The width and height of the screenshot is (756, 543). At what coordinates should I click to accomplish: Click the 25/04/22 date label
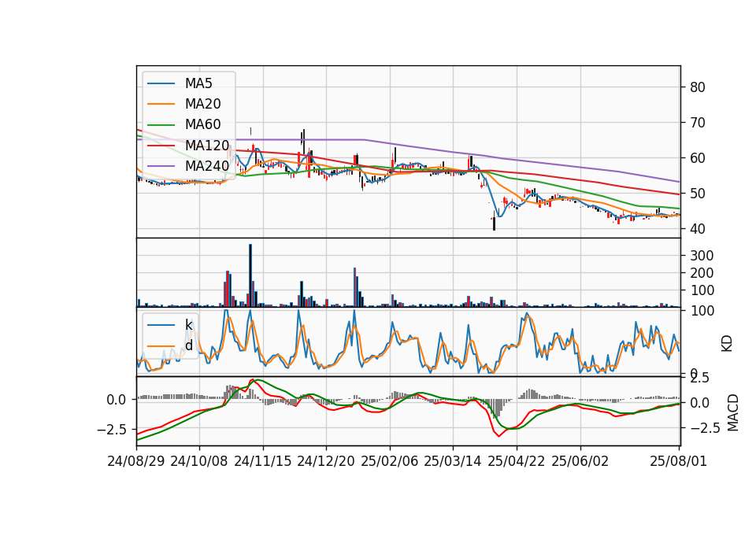coord(517,461)
